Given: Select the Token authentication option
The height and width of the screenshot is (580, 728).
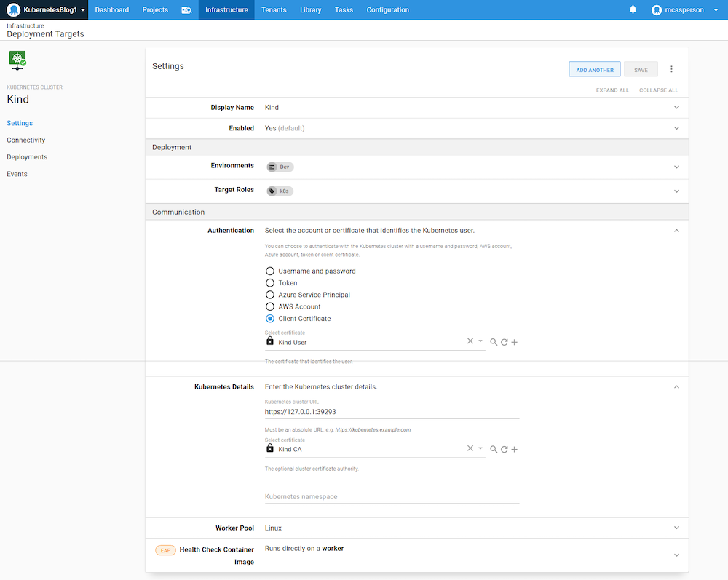Looking at the screenshot, I should coord(270,283).
